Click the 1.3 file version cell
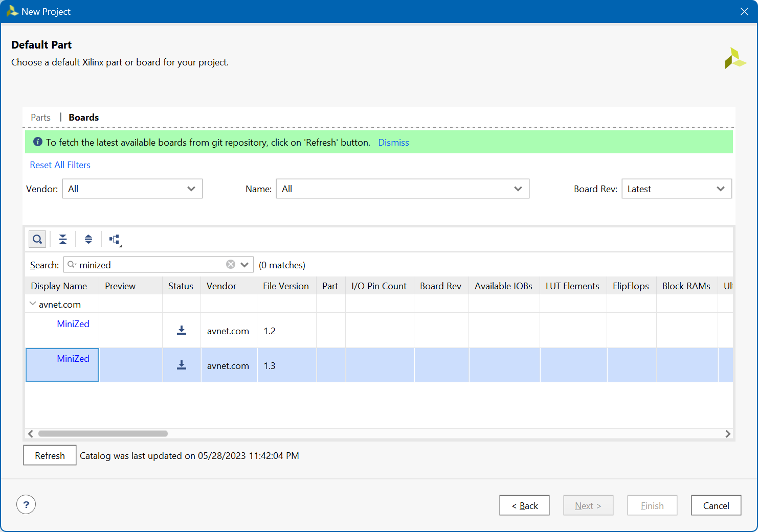 (x=286, y=366)
